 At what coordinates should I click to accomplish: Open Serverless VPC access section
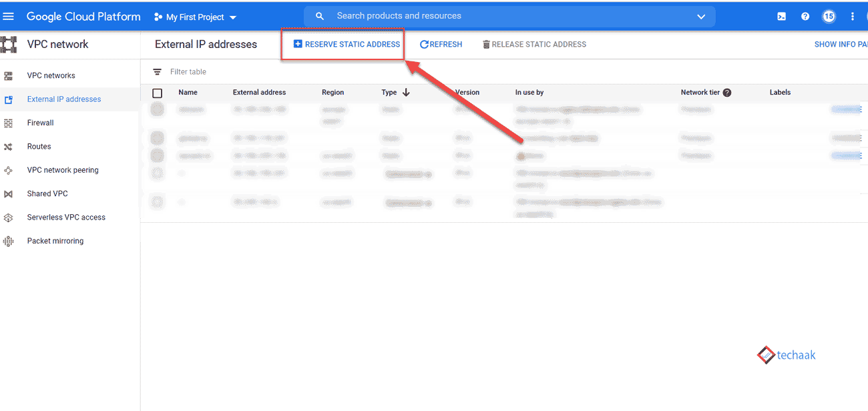click(66, 218)
